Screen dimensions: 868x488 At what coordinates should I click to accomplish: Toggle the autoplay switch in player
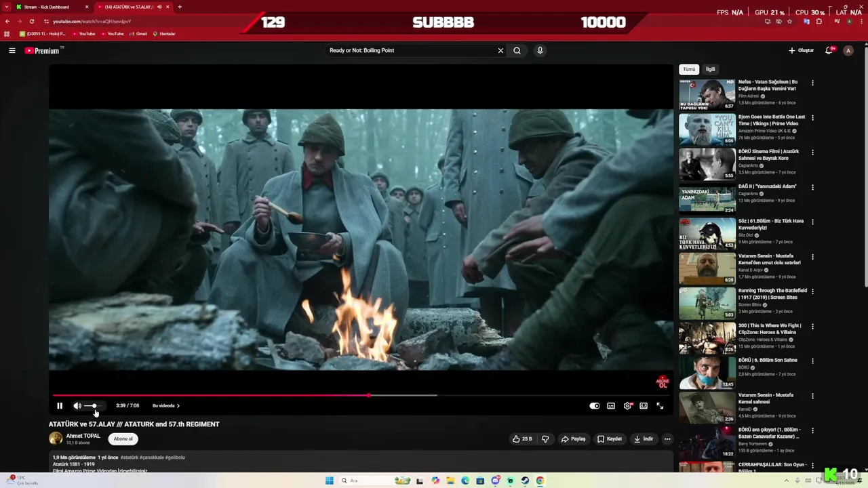[x=595, y=406]
